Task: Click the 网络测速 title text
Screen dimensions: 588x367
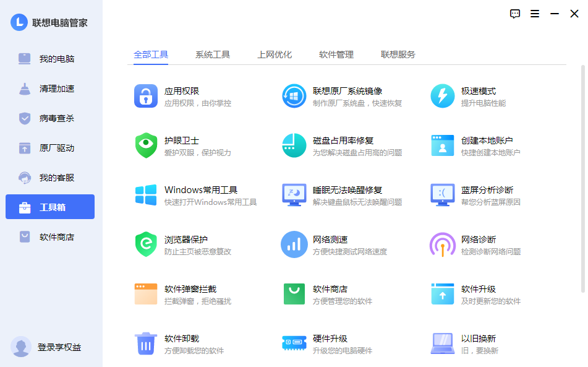Action: (x=330, y=240)
